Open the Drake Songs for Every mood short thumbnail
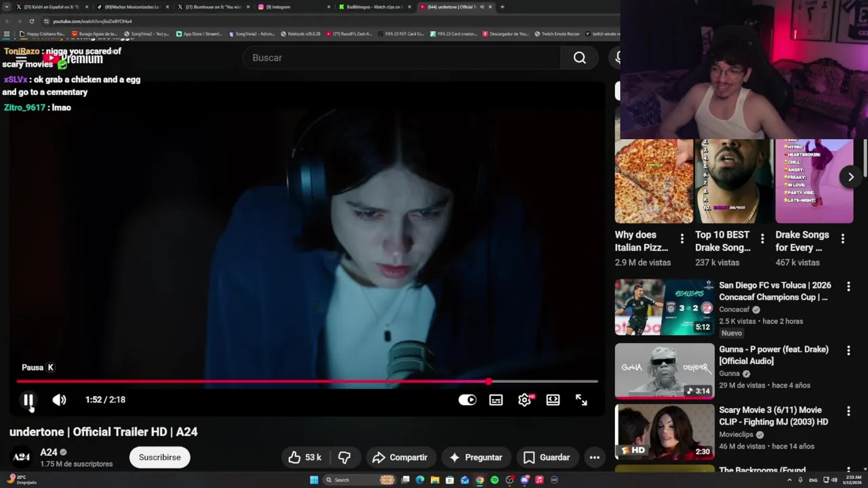The width and height of the screenshot is (868, 488). pyautogui.click(x=814, y=181)
